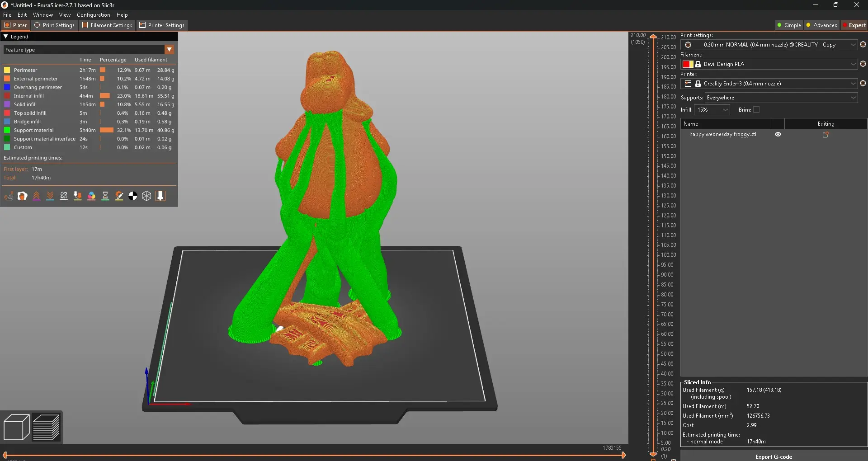Open the Window menu

[43, 15]
